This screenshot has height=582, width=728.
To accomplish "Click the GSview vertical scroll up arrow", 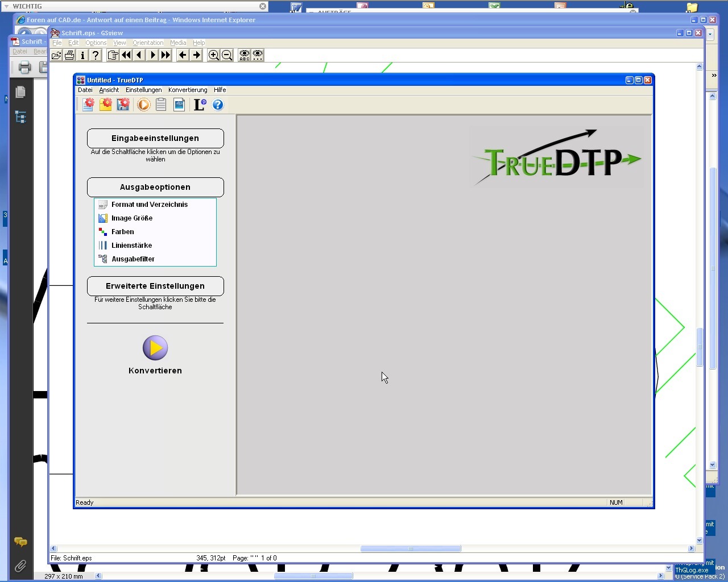I will click(x=700, y=66).
